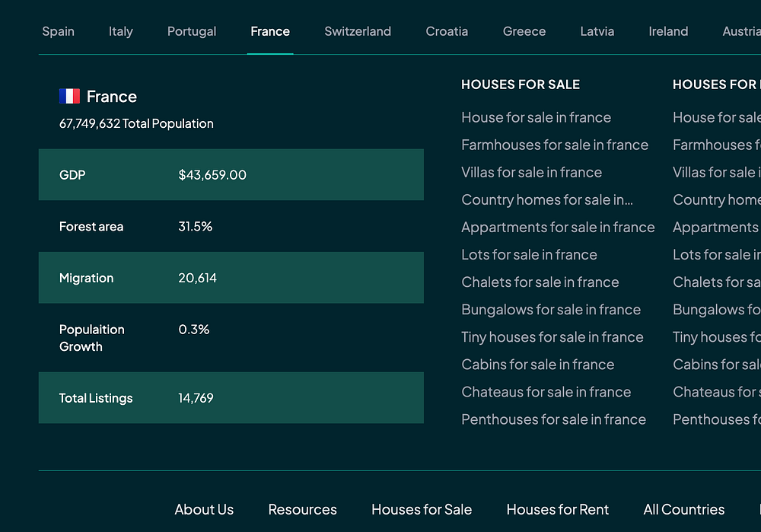The image size is (761, 532).
Task: Open Villas for sale in france
Action: pyautogui.click(x=531, y=172)
